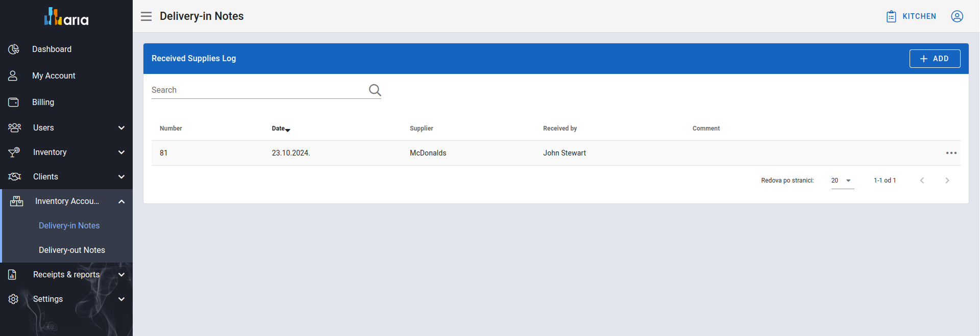Click the Date sort arrow
Screen dimensions: 980x336
pos(288,130)
